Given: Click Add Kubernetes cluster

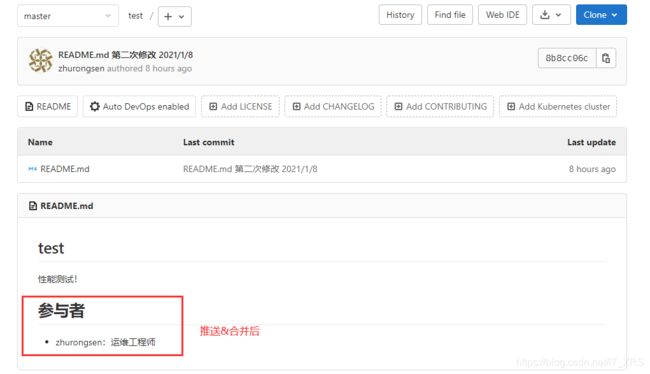Looking at the screenshot, I should [x=558, y=107].
